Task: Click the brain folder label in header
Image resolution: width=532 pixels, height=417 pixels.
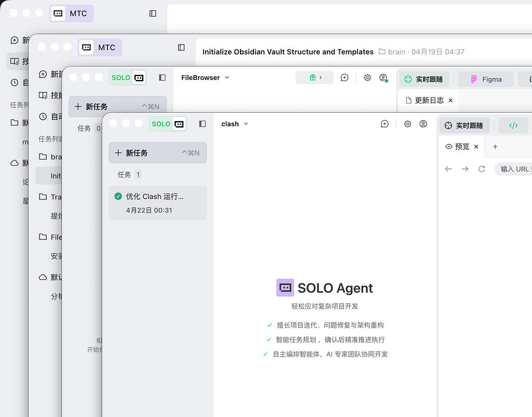Action: 392,52
